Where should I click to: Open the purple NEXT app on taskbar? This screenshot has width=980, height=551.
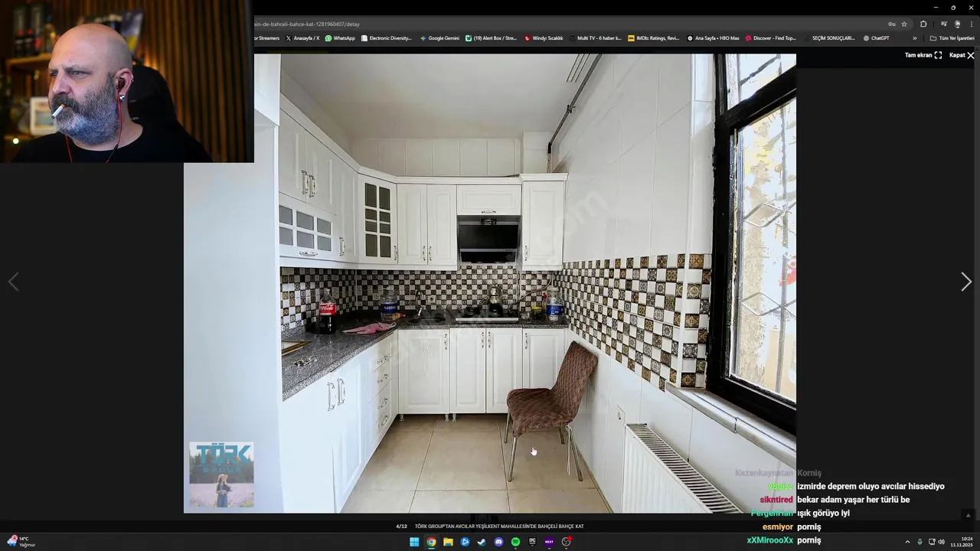(x=549, y=542)
